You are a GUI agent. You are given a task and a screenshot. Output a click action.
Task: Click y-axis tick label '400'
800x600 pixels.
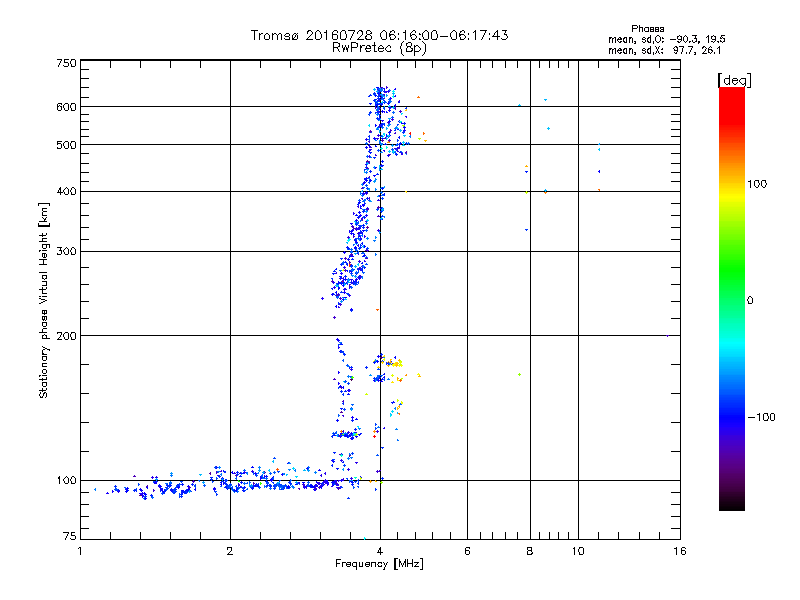66,192
